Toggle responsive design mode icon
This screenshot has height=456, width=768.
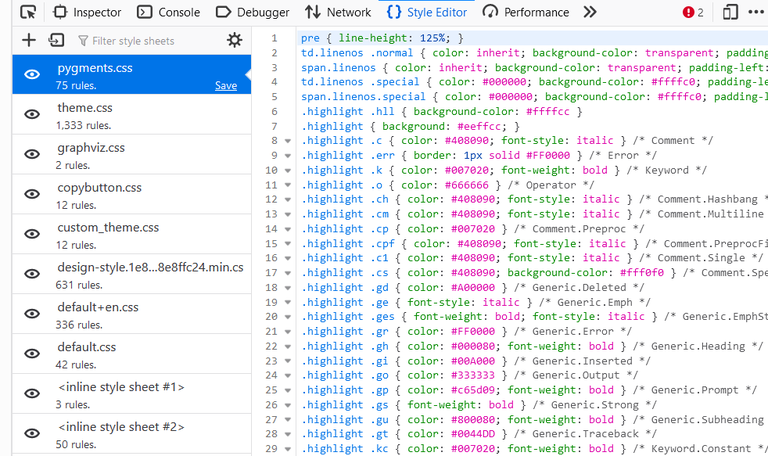(x=730, y=12)
